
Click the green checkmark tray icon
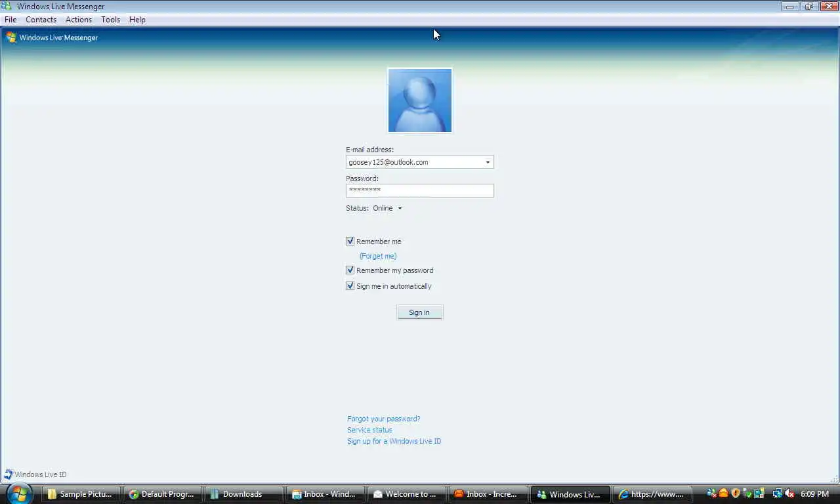747,493
